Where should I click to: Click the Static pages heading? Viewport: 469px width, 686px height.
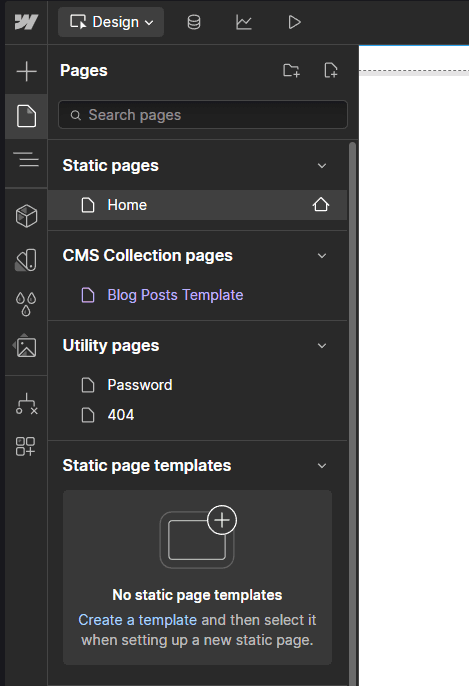coord(110,166)
